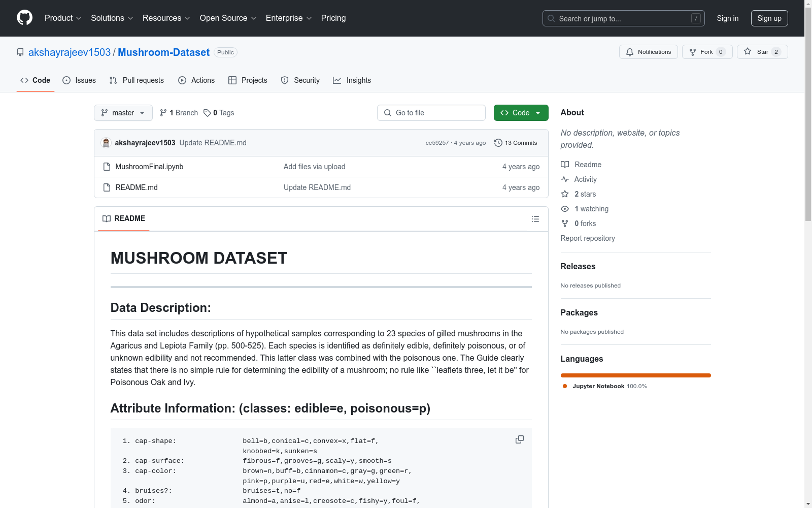Open the README outline icon
812x508 pixels.
(535, 219)
